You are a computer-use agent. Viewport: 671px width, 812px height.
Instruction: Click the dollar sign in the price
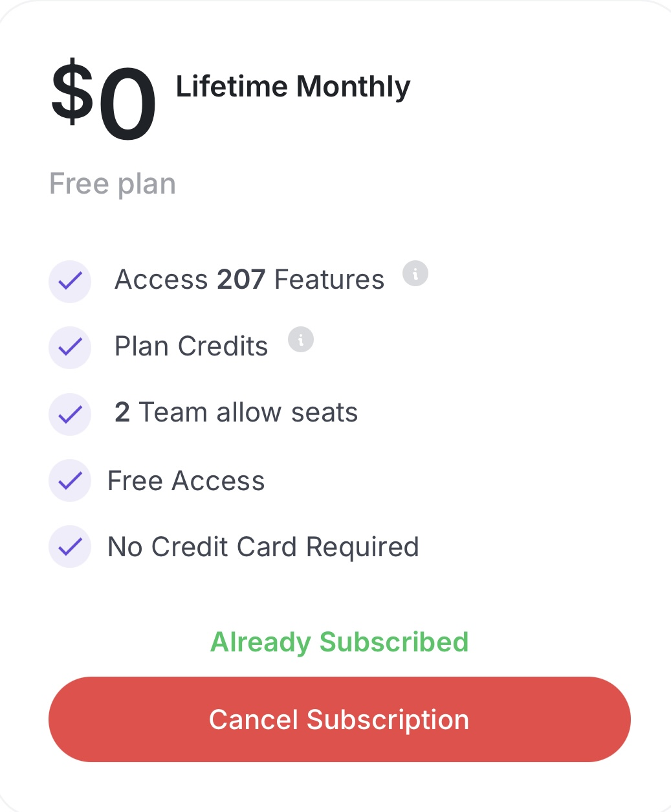[x=72, y=92]
